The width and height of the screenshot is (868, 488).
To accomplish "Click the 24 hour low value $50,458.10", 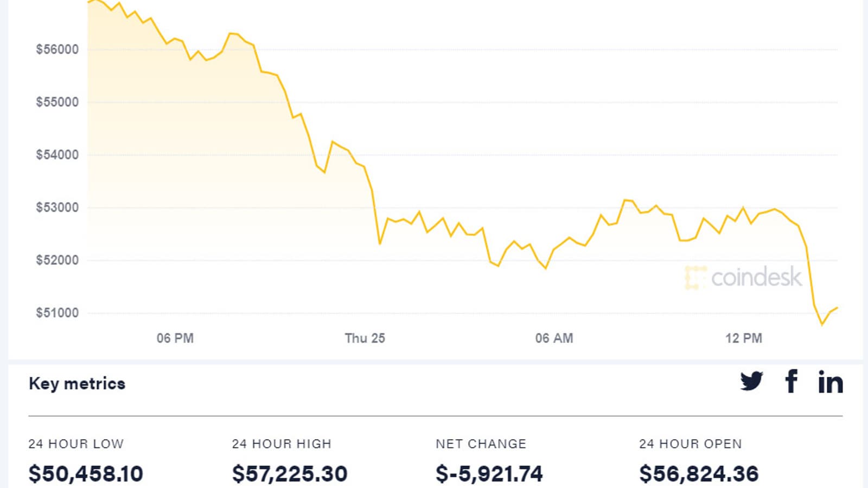I will (x=86, y=474).
